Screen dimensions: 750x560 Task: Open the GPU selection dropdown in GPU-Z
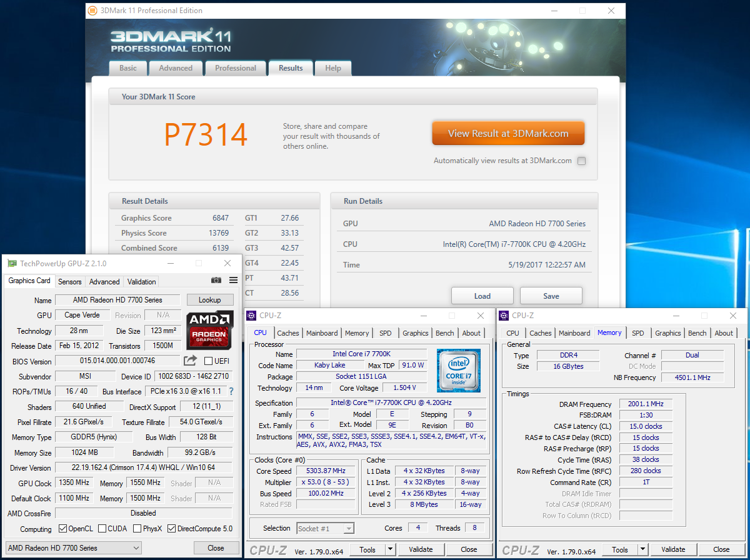coord(73,548)
